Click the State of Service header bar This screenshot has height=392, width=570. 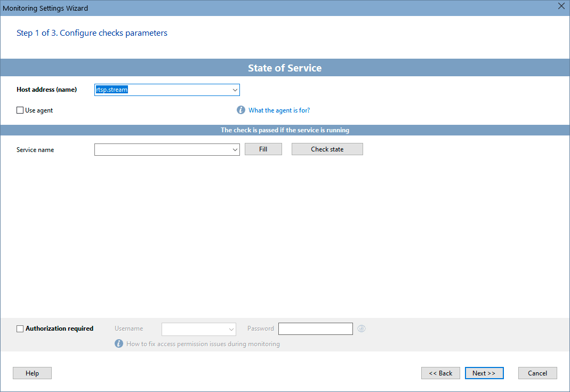pos(285,68)
